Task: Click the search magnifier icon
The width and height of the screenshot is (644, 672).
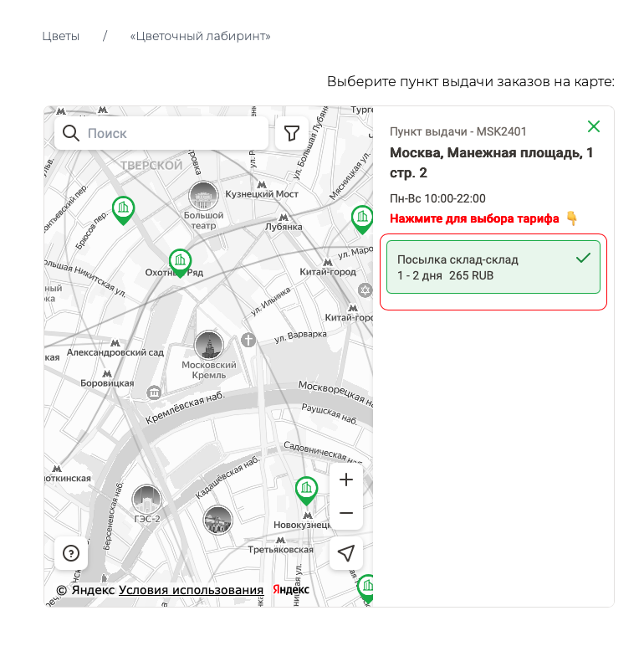Action: click(71, 133)
